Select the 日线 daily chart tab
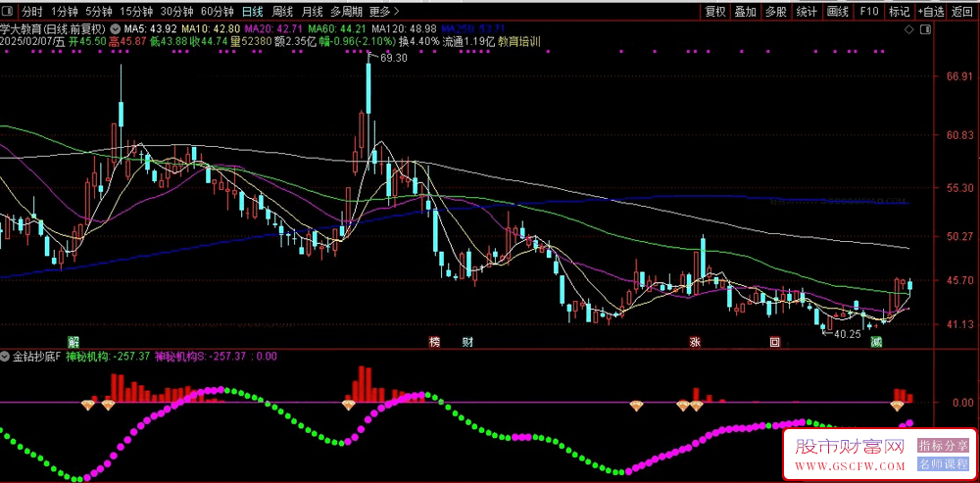This screenshot has height=483, width=980. (253, 11)
